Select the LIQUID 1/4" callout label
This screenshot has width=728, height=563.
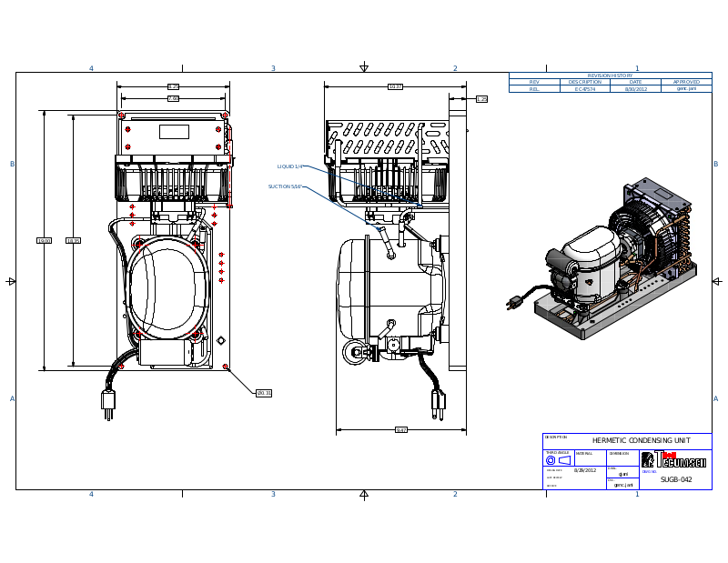click(289, 166)
